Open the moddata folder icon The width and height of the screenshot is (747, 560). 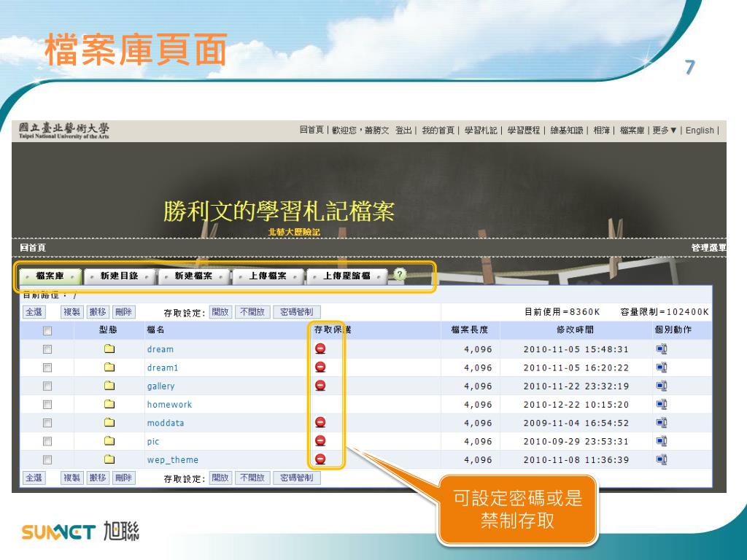[x=109, y=422]
